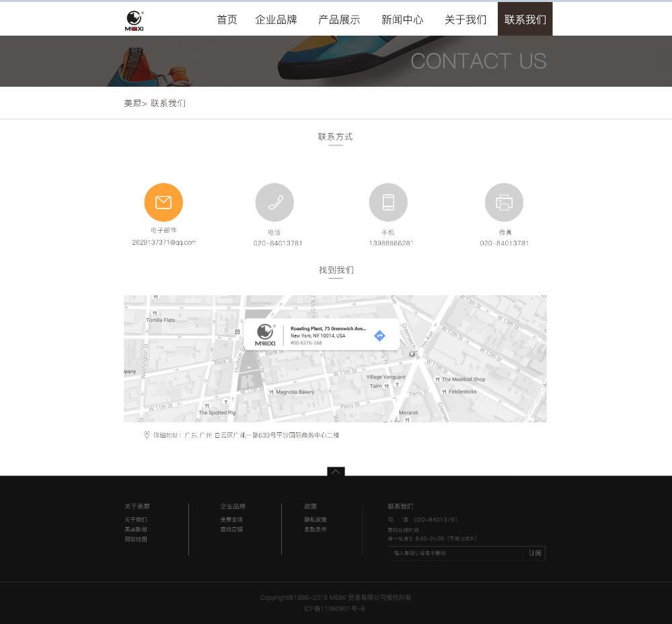Select 新闻中心 in the top navigation
Viewport: 672px width, 624px height.
[x=402, y=19]
